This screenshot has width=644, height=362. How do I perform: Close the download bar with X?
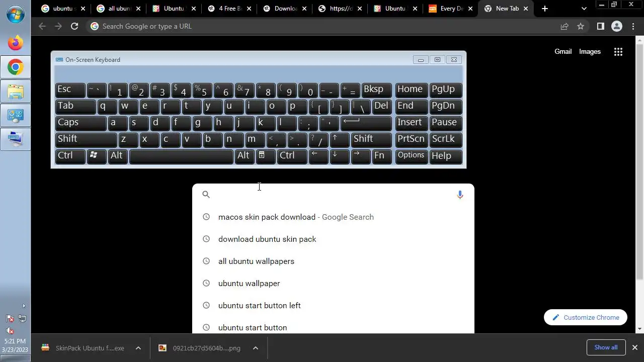(x=634, y=347)
